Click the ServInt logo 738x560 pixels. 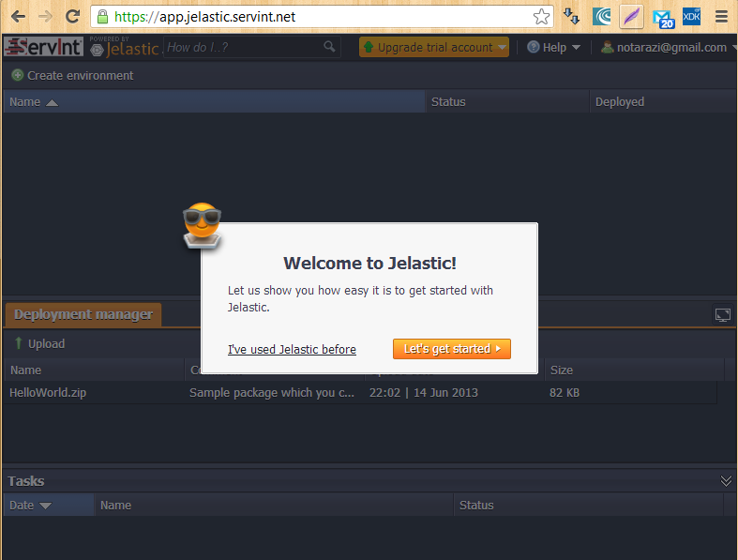point(44,47)
